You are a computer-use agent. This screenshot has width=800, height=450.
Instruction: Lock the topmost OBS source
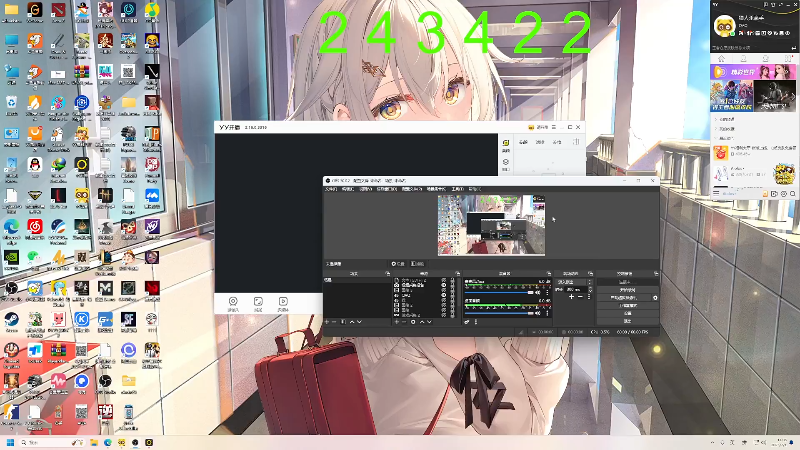click(x=453, y=280)
